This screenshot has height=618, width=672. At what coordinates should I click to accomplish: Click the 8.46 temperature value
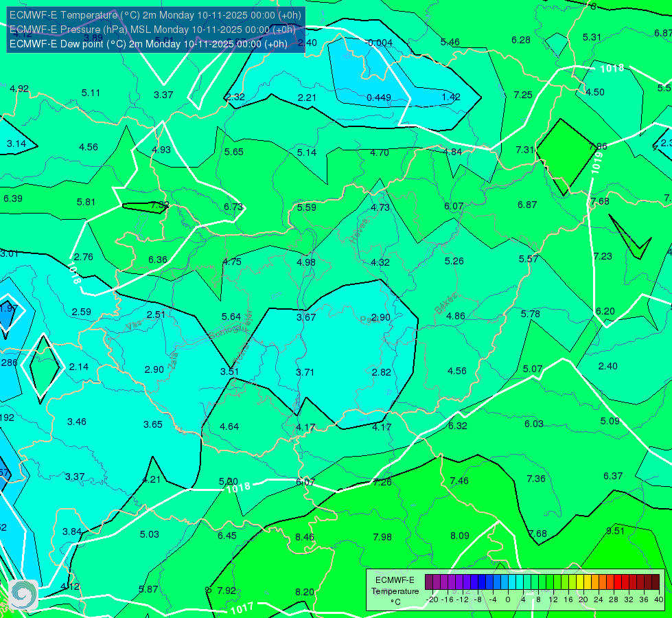click(x=305, y=537)
